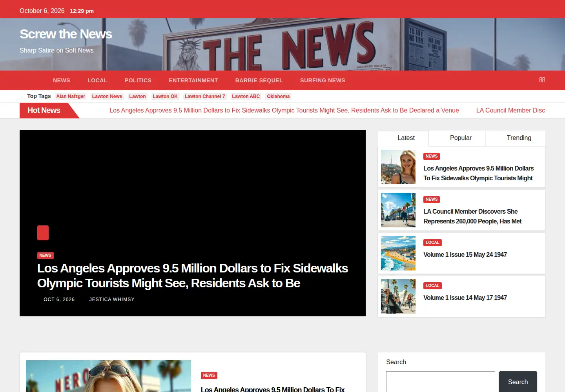Click the NEWS badge on the LA Council item
Screen dimensions: 565x392
tap(432, 200)
